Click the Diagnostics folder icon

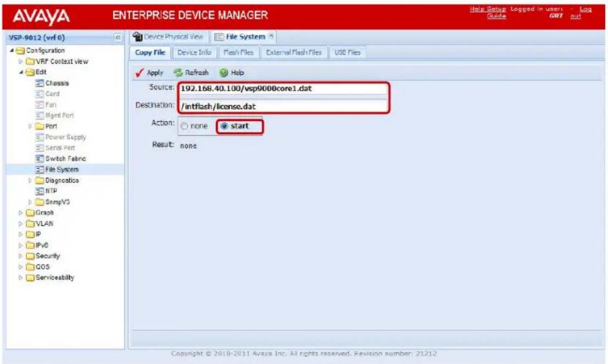[x=40, y=180]
